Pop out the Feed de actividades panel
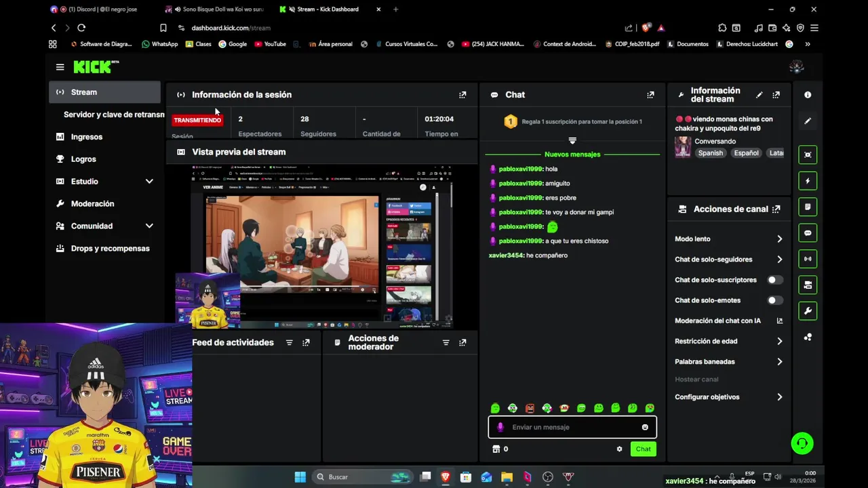The width and height of the screenshot is (868, 488). pos(306,343)
